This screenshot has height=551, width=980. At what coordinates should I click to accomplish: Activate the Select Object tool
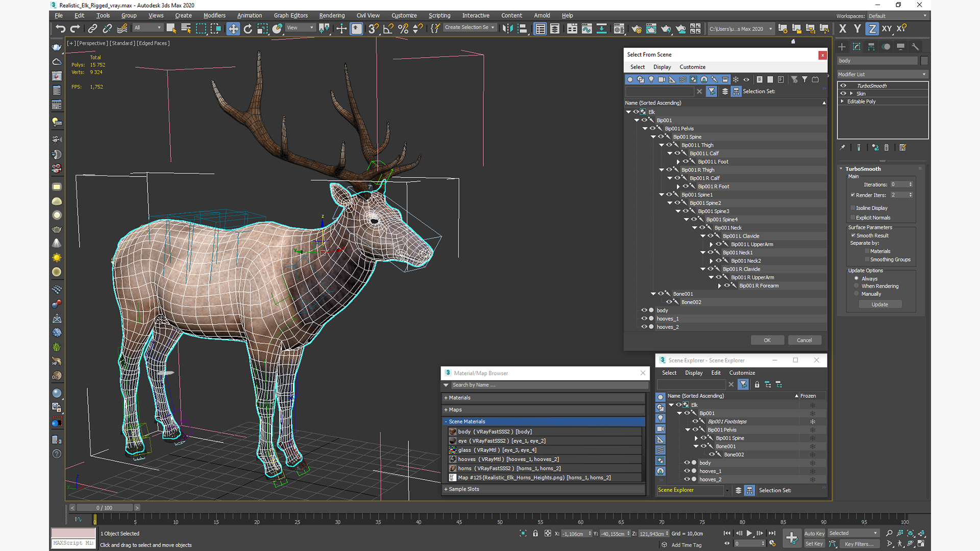[x=171, y=29]
